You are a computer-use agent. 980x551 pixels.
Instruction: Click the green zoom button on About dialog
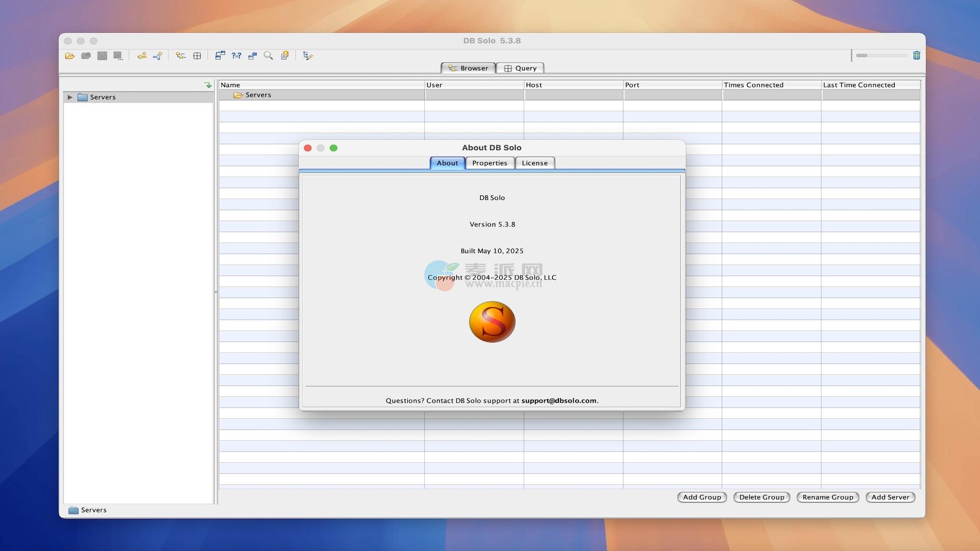click(333, 148)
